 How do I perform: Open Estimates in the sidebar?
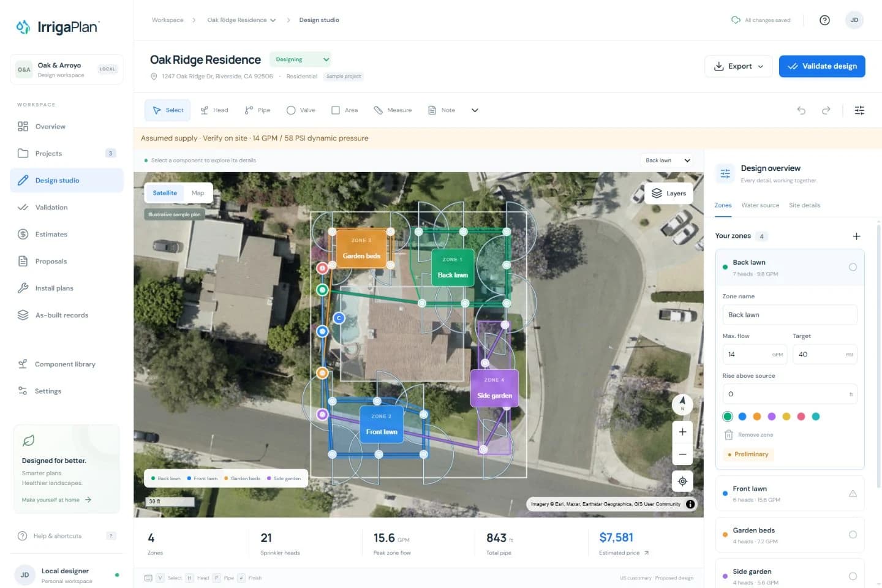(x=66, y=235)
